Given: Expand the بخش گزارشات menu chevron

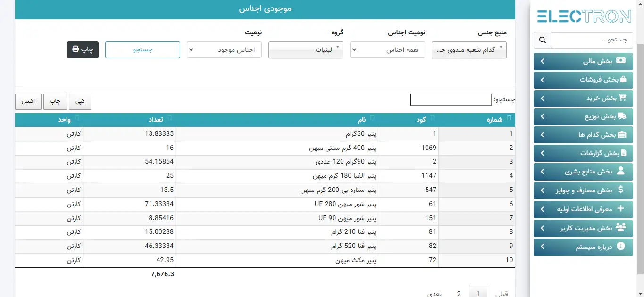Looking at the screenshot, I should click(543, 153).
